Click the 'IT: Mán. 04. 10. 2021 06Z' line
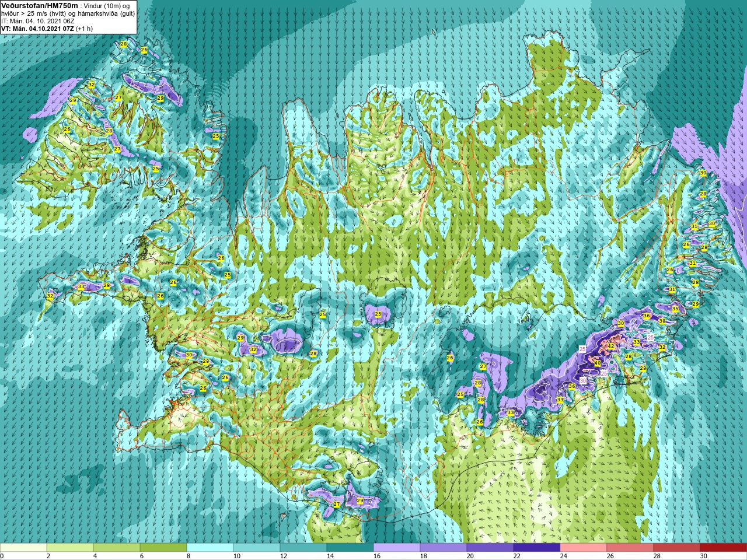 coord(38,21)
